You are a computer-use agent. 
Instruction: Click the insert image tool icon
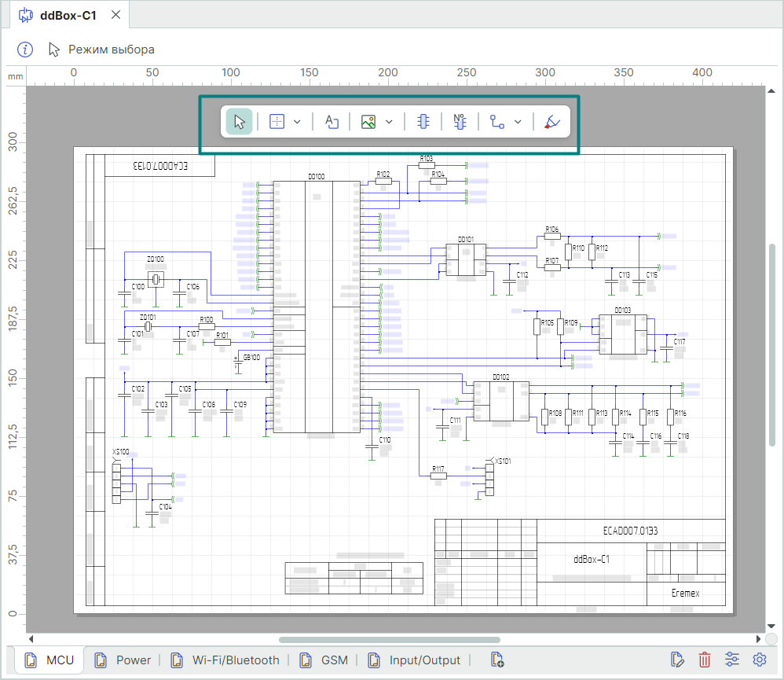point(368,122)
